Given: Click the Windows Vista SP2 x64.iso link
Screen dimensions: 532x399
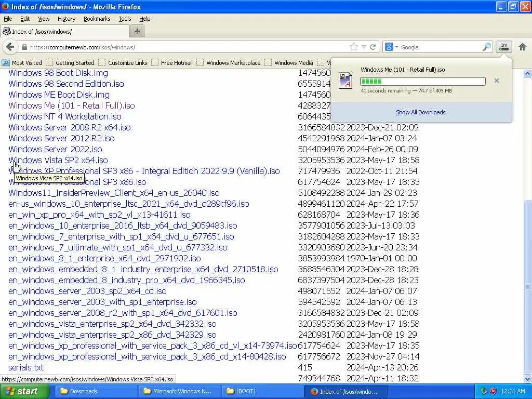Looking at the screenshot, I should point(58,160).
